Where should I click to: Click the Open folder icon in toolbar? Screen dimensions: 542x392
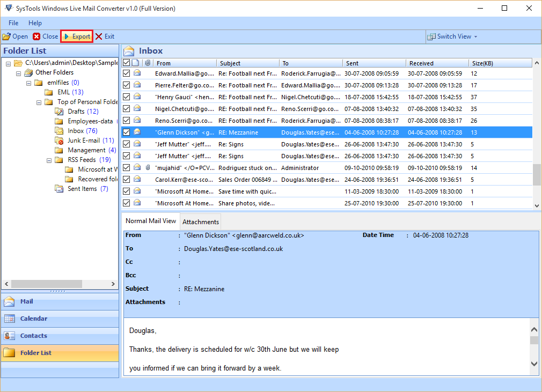pos(6,36)
